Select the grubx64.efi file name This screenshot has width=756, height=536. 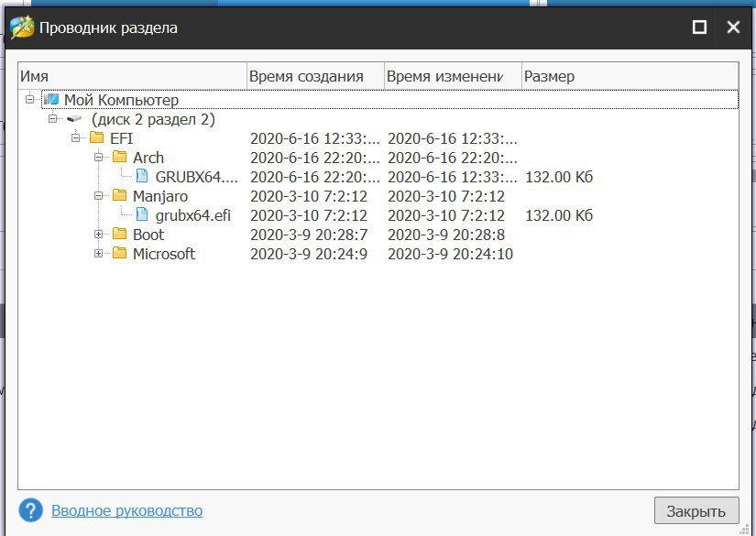pyautogui.click(x=192, y=215)
